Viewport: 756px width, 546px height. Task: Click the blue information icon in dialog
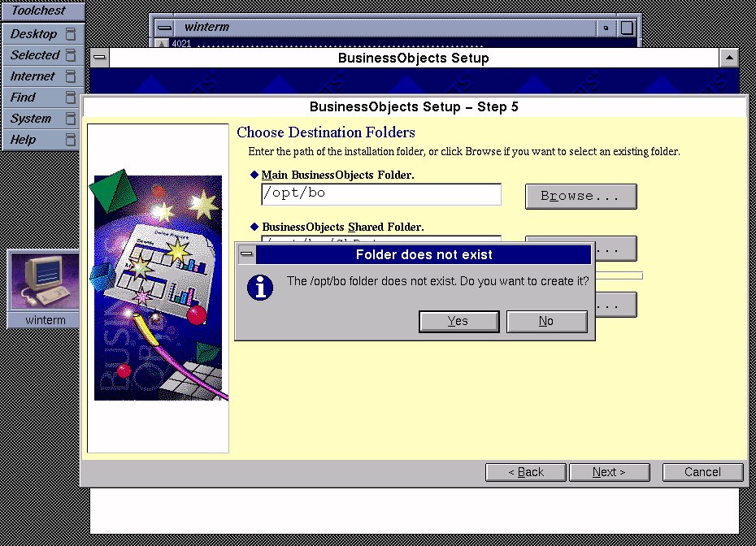(x=260, y=287)
